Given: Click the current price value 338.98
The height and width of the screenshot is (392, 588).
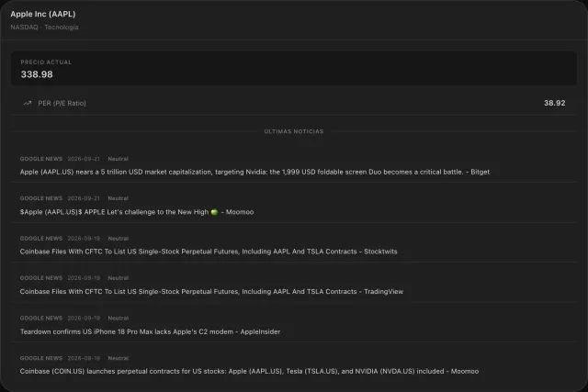Looking at the screenshot, I should 37,74.
